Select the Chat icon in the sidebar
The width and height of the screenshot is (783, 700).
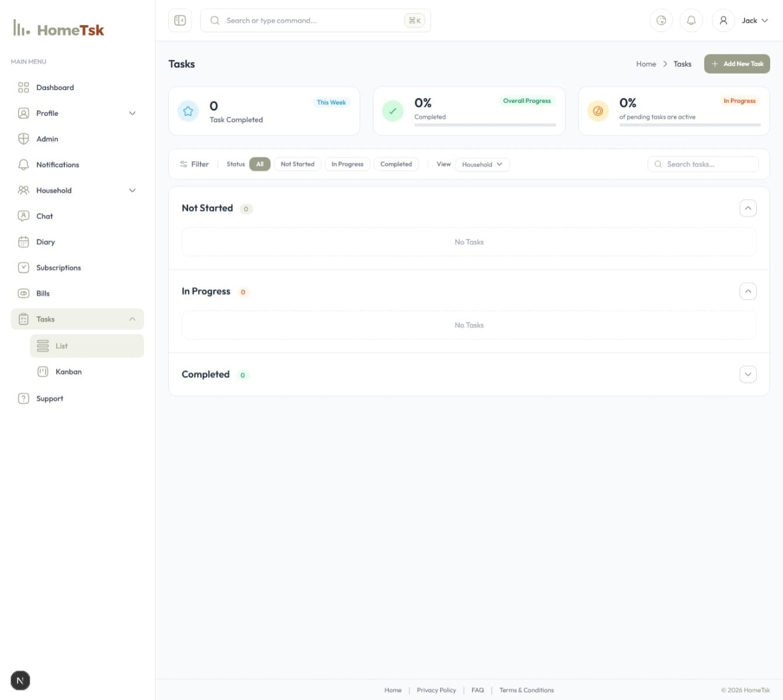click(23, 216)
